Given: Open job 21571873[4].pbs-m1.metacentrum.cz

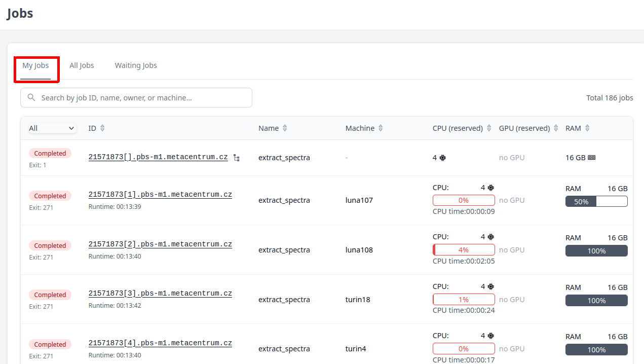Looking at the screenshot, I should point(160,343).
